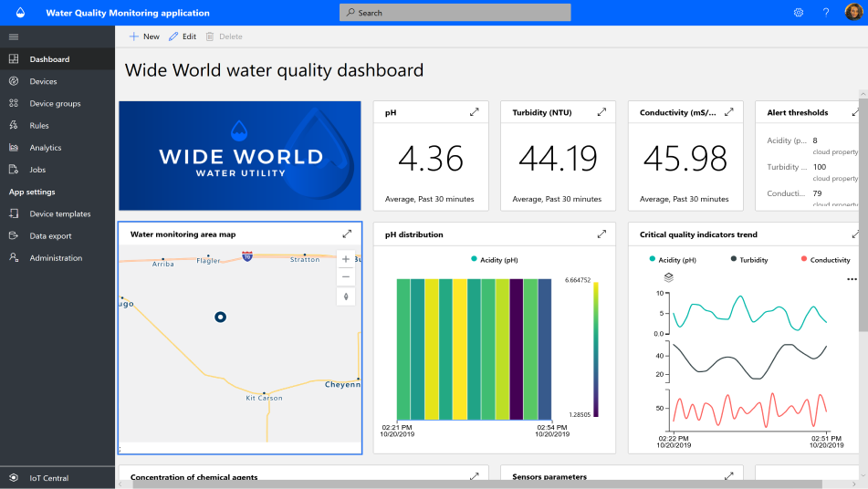Go to Analytics in the sidebar
The height and width of the screenshot is (489, 868).
click(46, 148)
